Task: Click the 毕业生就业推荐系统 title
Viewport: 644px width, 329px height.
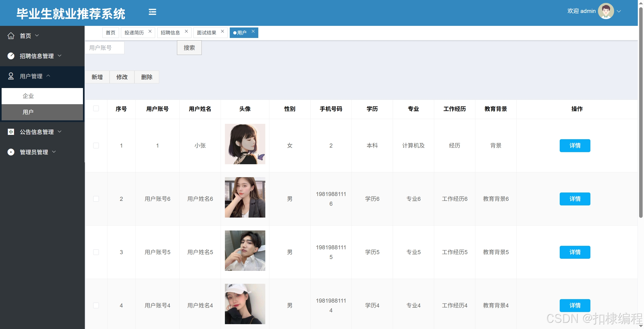Action: click(x=71, y=13)
